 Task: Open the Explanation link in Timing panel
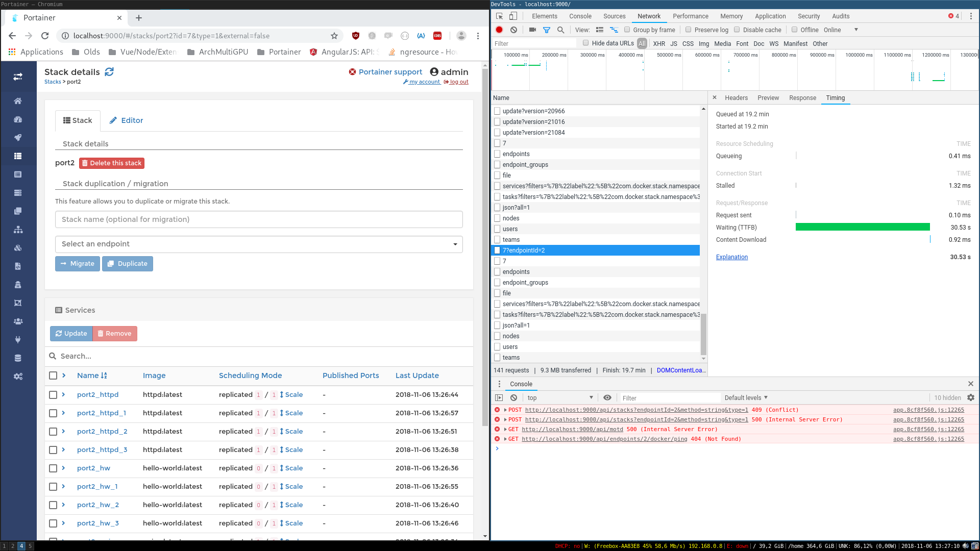coord(731,257)
